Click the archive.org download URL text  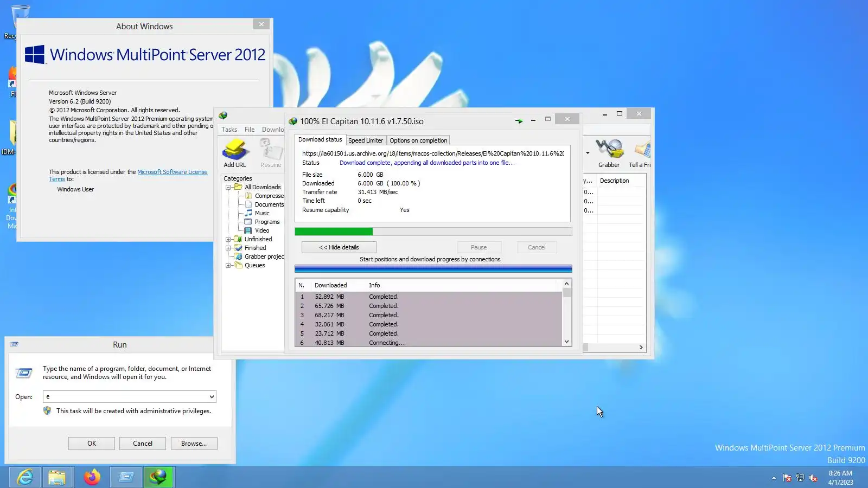pos(433,153)
